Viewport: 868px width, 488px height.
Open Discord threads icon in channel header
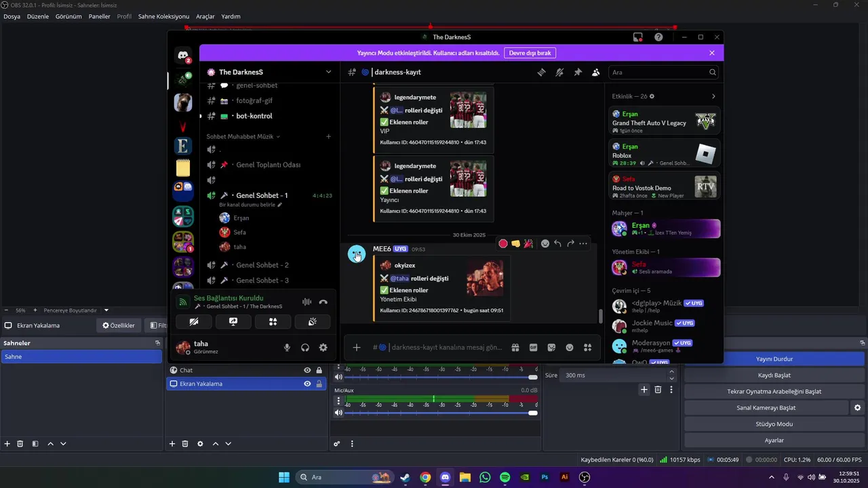(541, 72)
